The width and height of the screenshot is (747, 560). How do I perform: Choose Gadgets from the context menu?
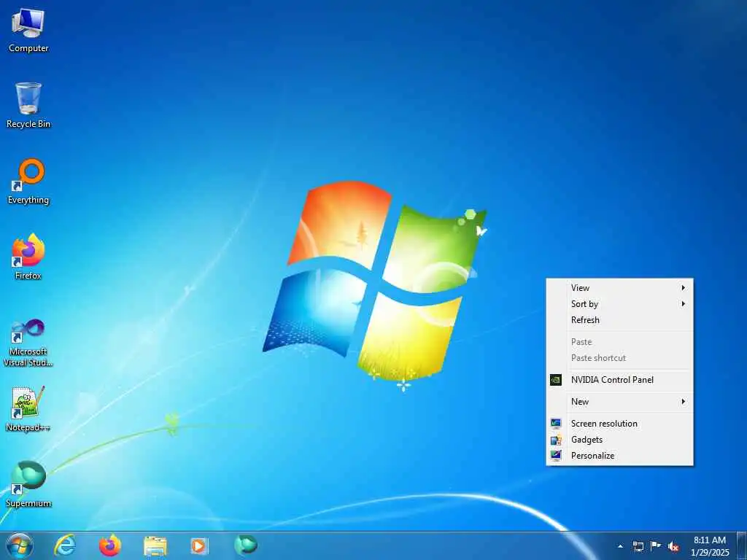tap(619, 440)
